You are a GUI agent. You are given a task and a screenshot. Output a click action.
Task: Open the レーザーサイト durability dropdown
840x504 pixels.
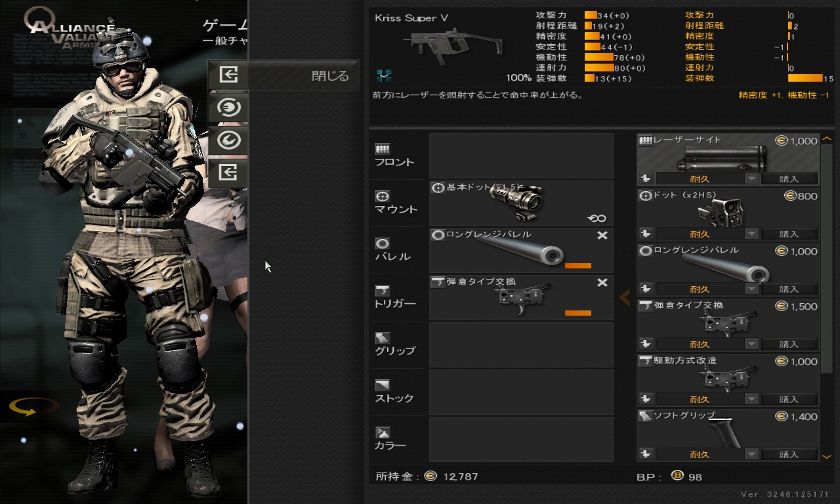pos(751,178)
